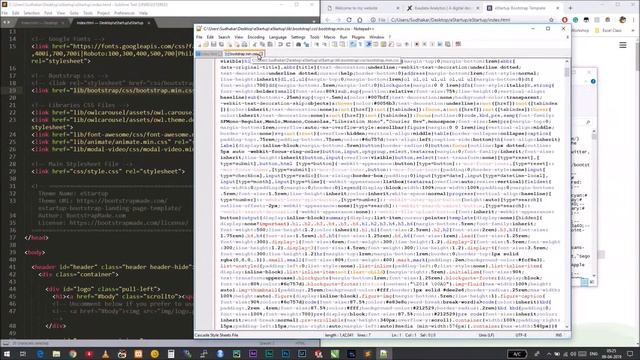
Task: Click the Cut icon in Notepad++ toolbar
Action: coord(255,44)
